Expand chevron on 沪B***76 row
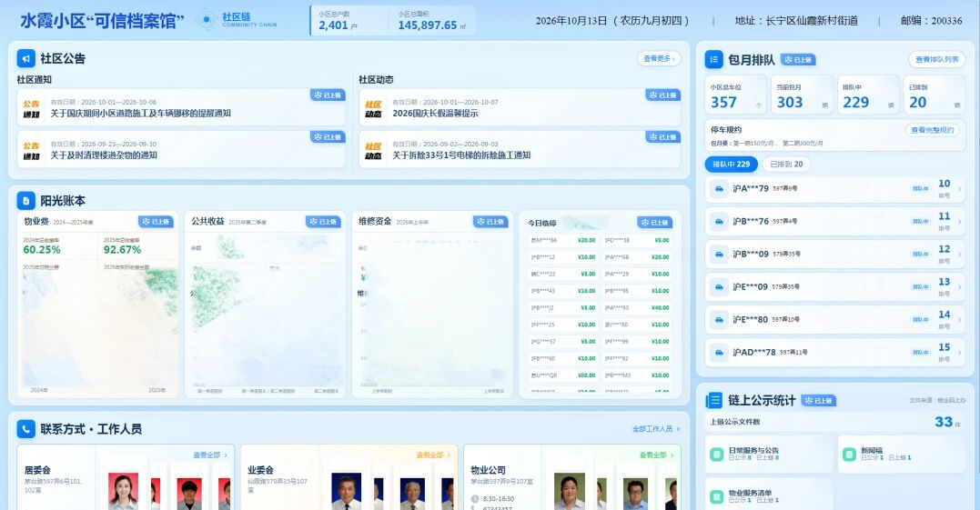 pos(960,221)
